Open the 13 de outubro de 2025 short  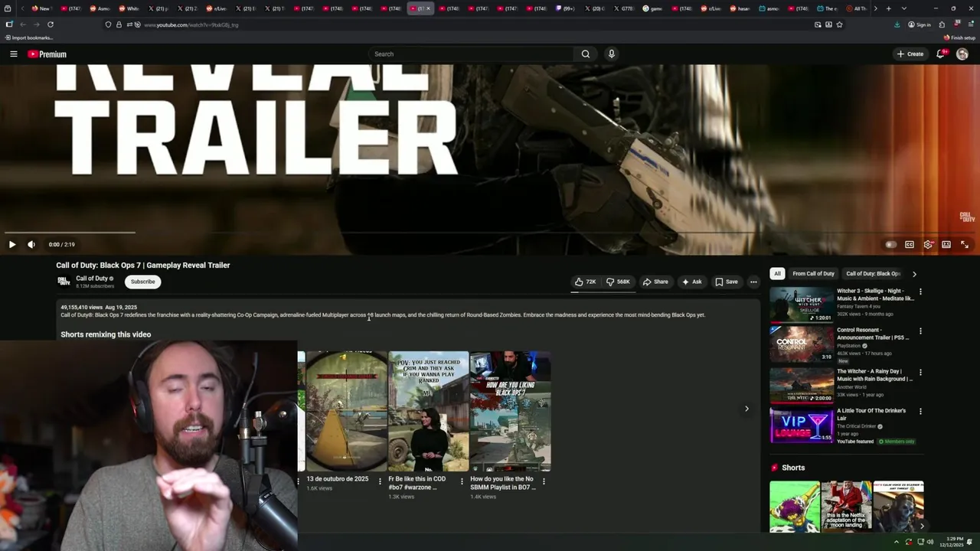(x=347, y=411)
